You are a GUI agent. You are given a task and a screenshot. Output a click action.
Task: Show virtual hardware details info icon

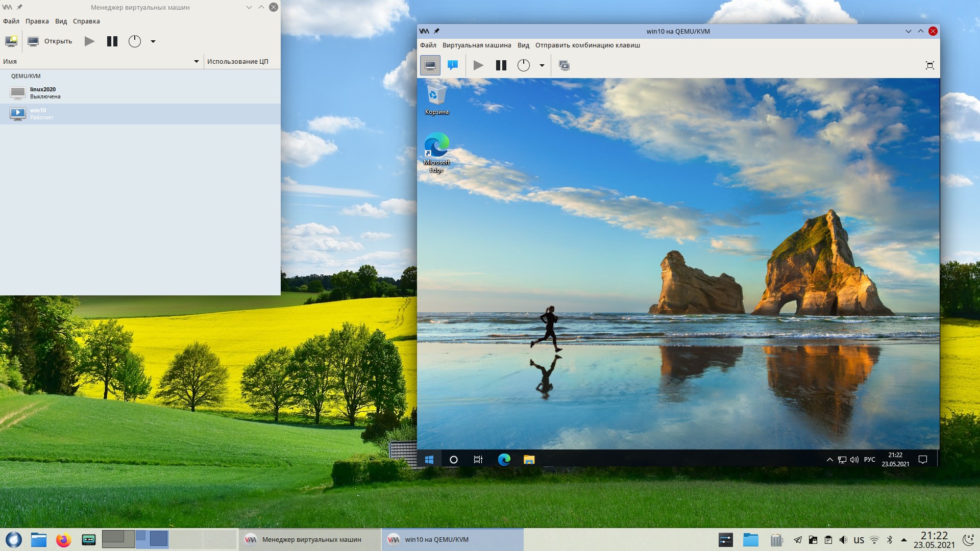[x=453, y=65]
